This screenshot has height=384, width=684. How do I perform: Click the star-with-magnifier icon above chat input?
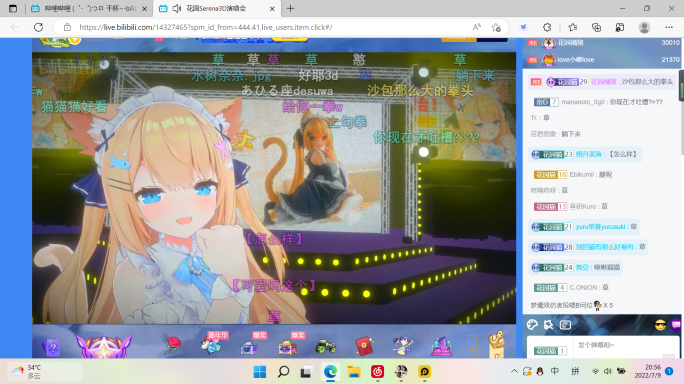[548, 325]
